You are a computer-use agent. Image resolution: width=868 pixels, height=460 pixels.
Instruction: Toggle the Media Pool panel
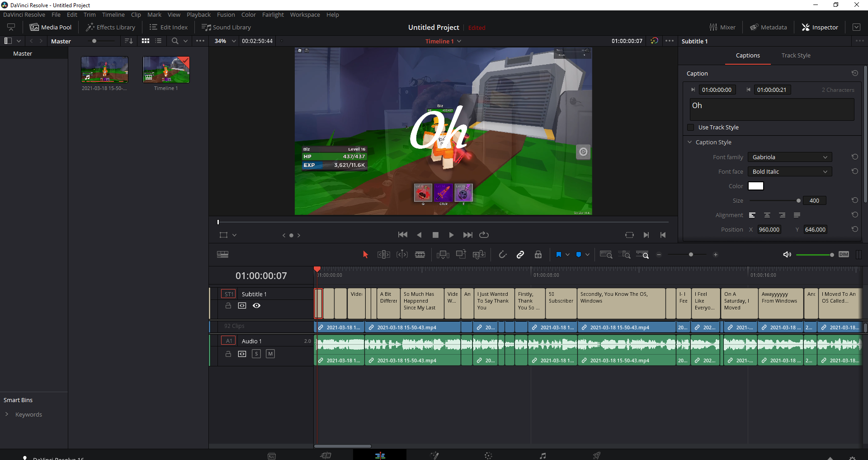tap(51, 27)
